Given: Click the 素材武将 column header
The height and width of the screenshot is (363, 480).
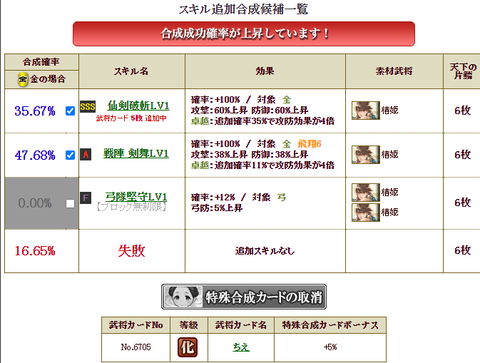Looking at the screenshot, I should [x=394, y=71].
